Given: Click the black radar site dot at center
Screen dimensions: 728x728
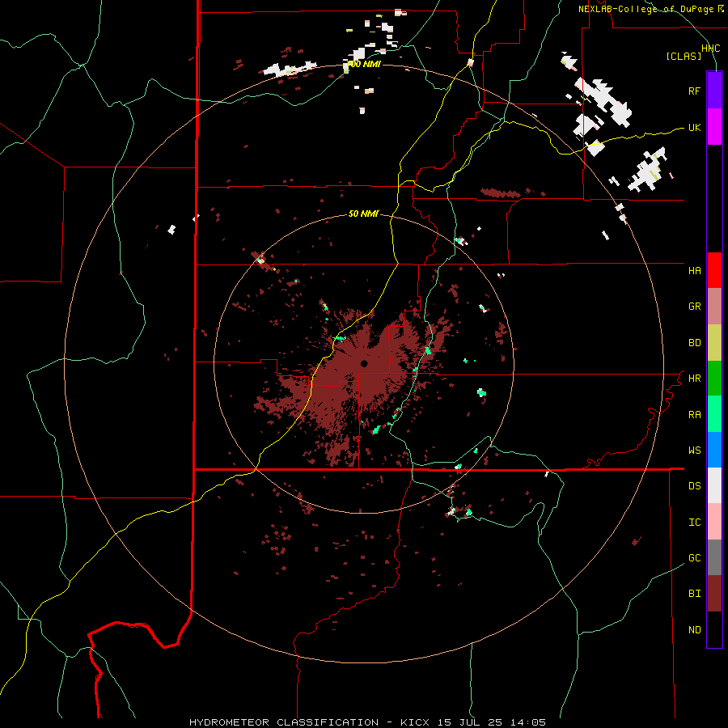Looking at the screenshot, I should pyautogui.click(x=364, y=363).
